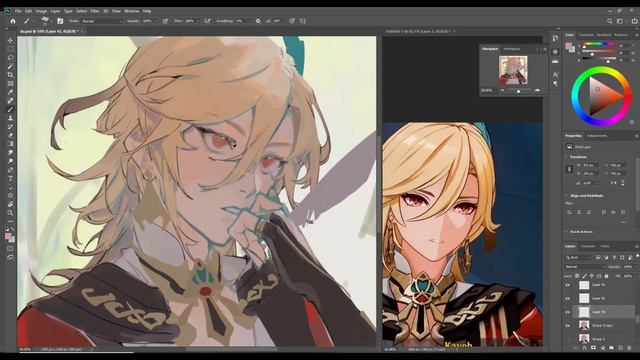
Task: Select the Rectangular Marquee tool
Action: [x=11, y=49]
